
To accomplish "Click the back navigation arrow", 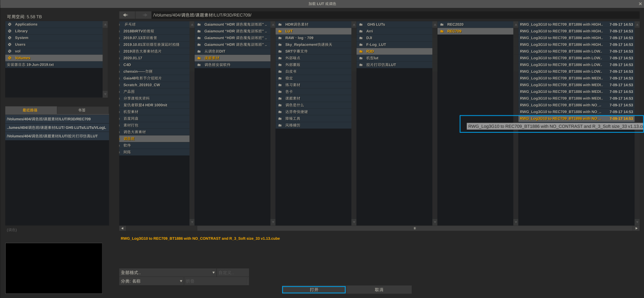I will tap(127, 15).
